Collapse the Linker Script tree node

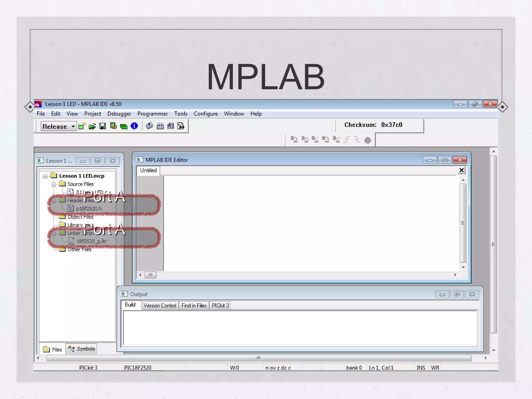click(x=54, y=234)
